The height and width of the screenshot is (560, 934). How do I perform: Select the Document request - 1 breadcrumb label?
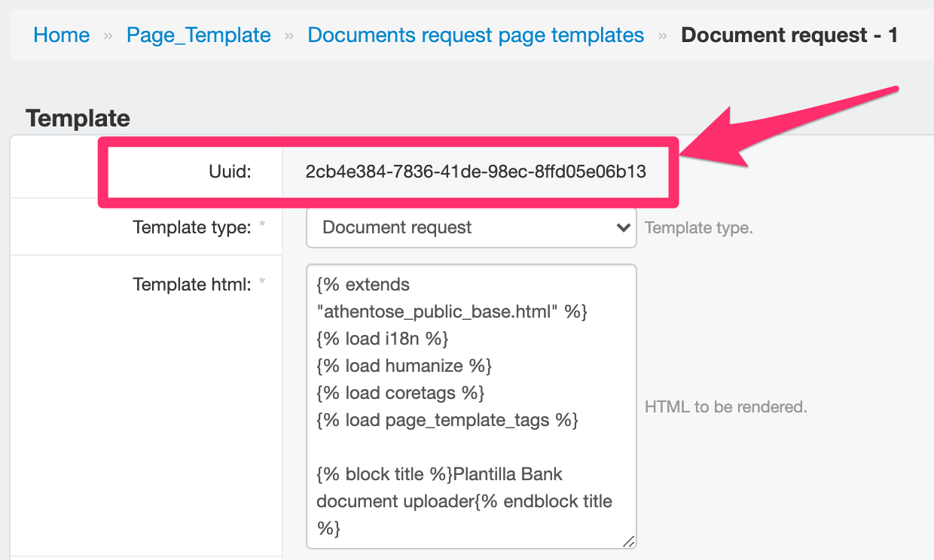[x=788, y=35]
